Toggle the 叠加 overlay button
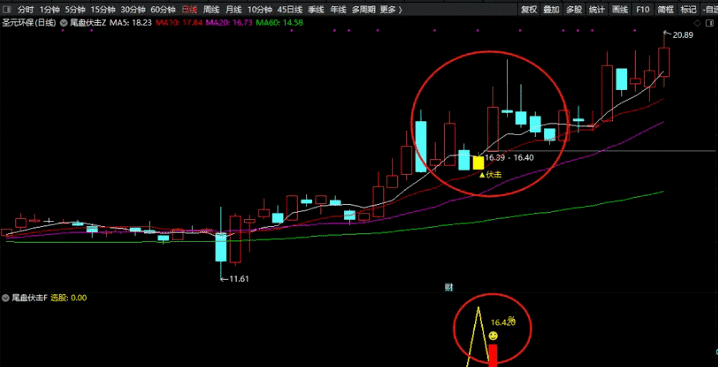The image size is (718, 367). pos(551,9)
